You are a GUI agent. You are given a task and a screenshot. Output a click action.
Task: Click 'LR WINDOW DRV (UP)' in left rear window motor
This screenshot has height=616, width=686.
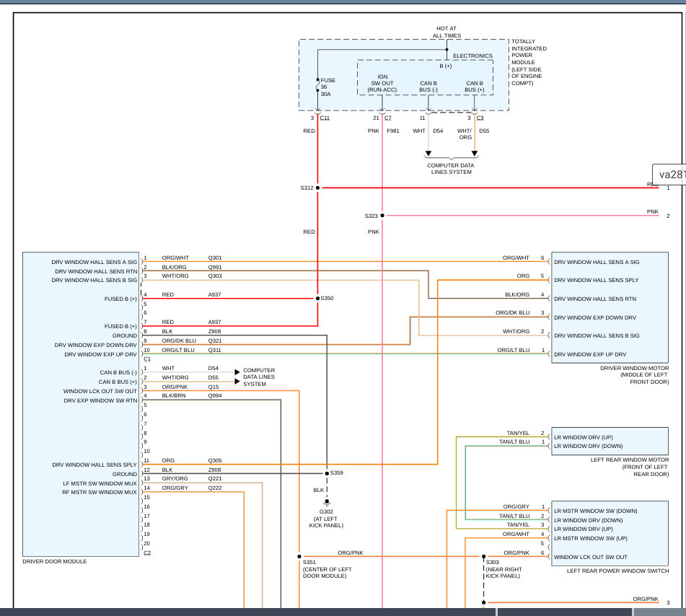point(583,438)
